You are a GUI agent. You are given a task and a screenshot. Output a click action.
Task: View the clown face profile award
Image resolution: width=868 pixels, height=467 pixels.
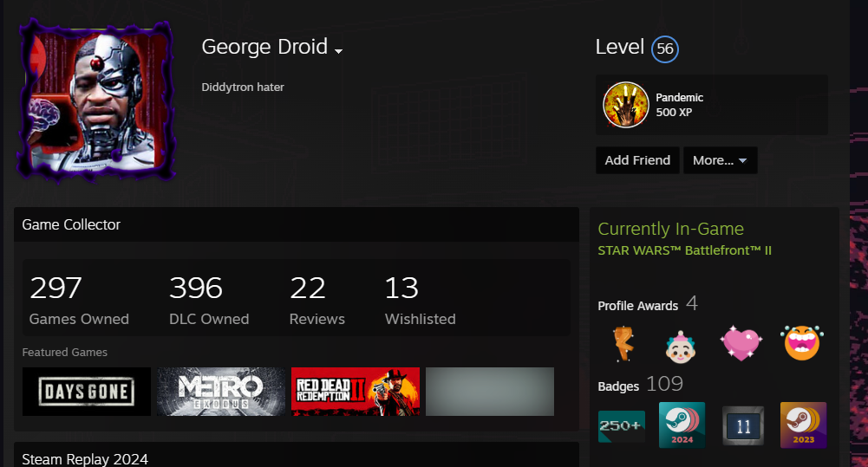[x=681, y=347]
